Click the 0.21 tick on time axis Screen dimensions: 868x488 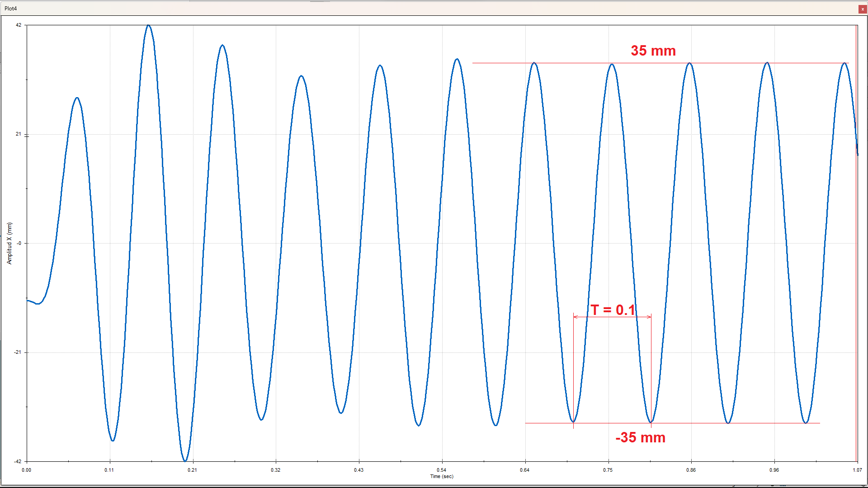point(193,470)
